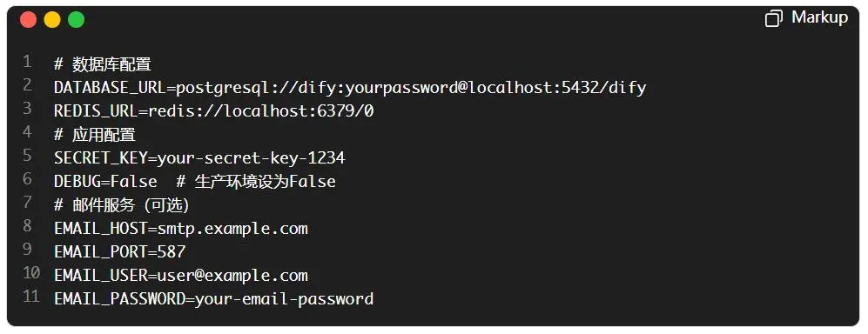Click the DATABASE_URL line of code
This screenshot has height=334, width=868.
click(x=350, y=88)
